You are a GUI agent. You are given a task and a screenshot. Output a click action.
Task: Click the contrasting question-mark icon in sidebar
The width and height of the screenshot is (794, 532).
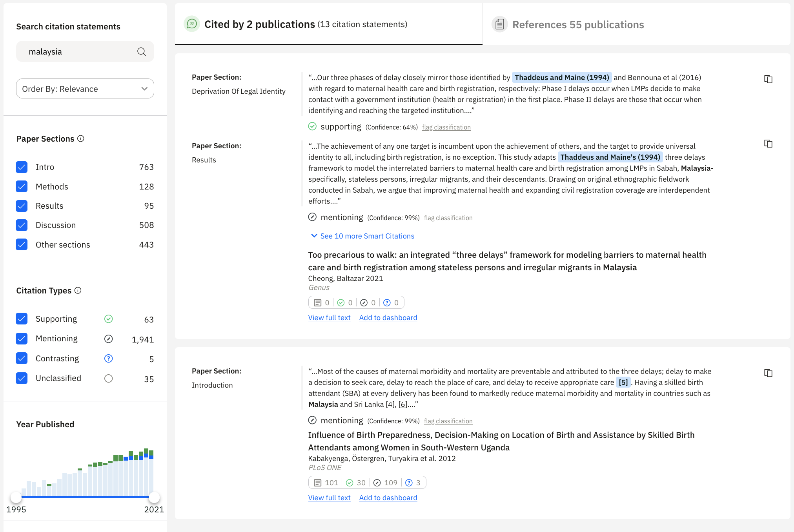click(x=109, y=359)
